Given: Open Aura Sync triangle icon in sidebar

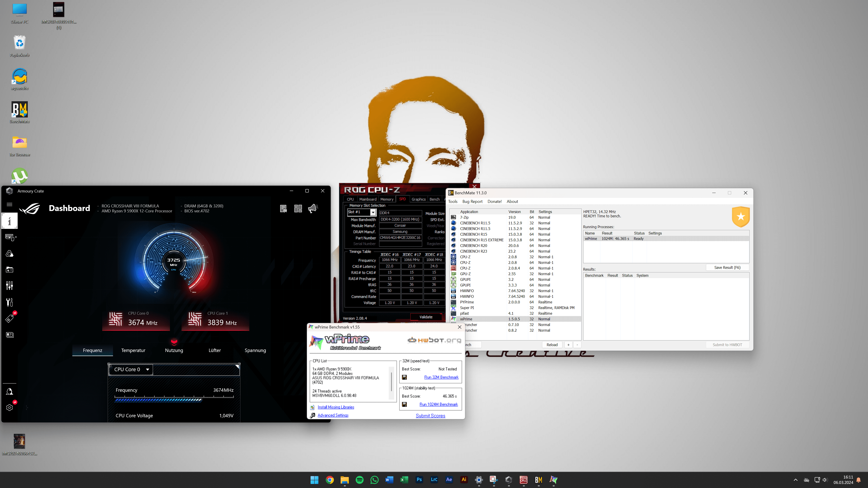Looking at the screenshot, I should click(x=9, y=253).
